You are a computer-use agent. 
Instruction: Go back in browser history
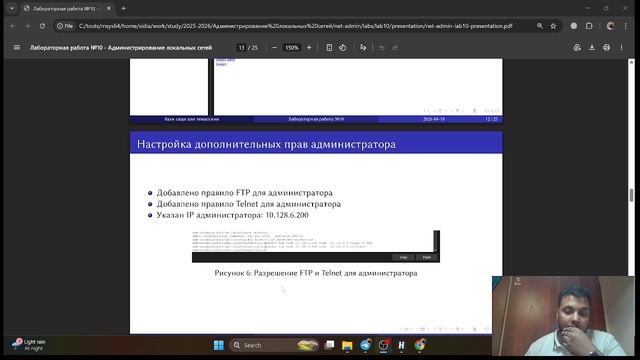click(13, 26)
